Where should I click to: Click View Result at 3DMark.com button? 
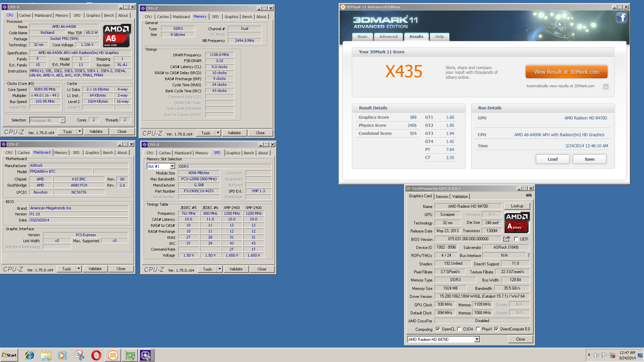click(566, 72)
